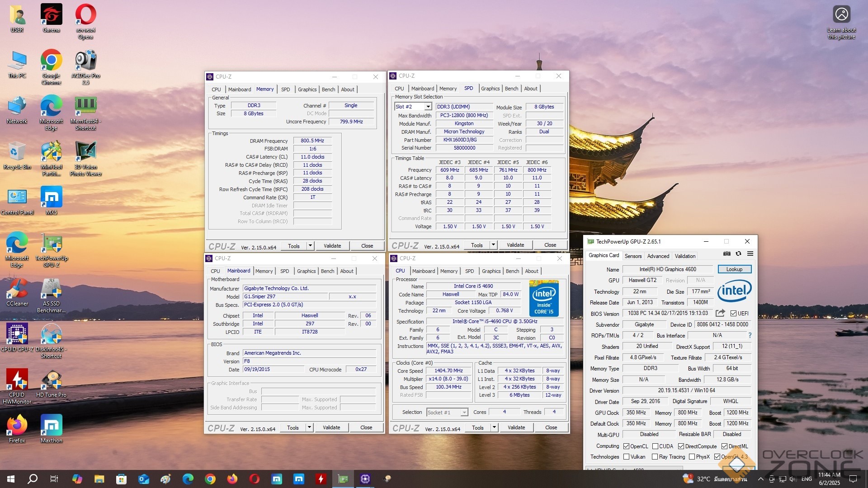Select DiskInfo64S Shortcut desktop icon
The height and width of the screenshot is (488, 868).
[x=51, y=341]
